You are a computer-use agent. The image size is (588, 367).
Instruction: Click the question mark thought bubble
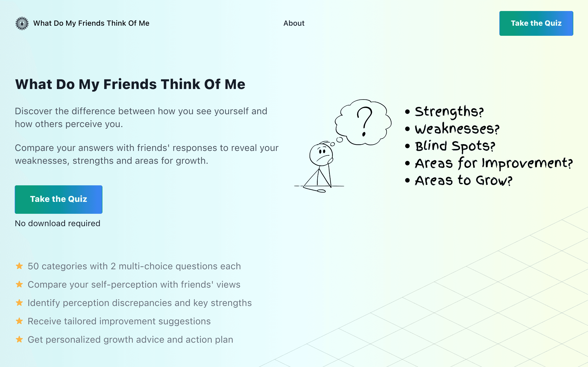(363, 122)
